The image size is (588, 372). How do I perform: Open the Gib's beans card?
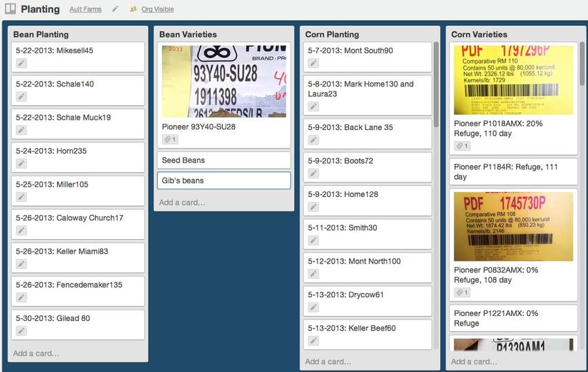(x=224, y=180)
